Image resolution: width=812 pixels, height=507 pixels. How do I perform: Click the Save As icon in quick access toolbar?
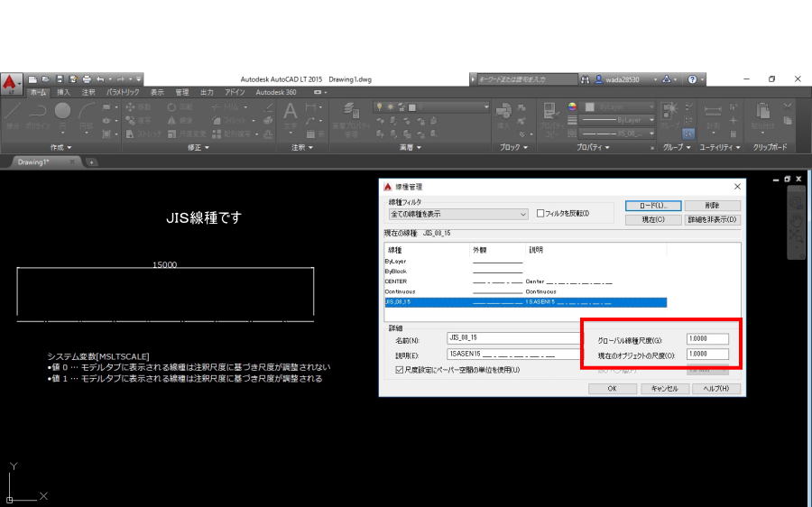73,79
